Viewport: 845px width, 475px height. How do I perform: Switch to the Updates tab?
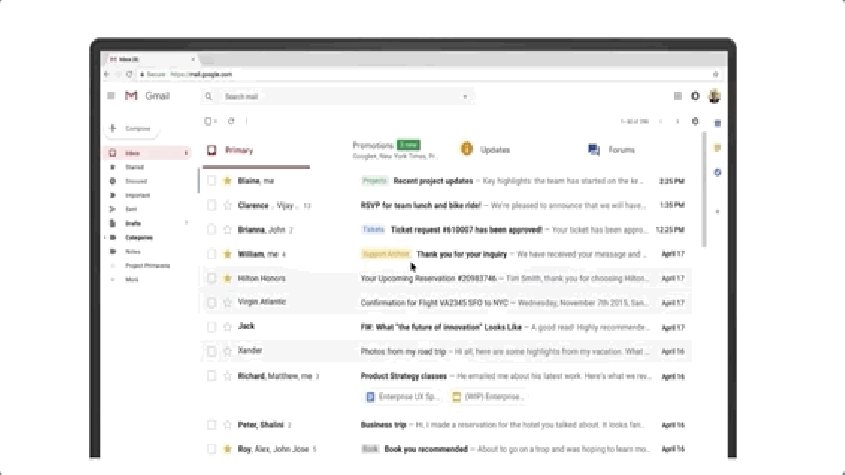coord(485,150)
